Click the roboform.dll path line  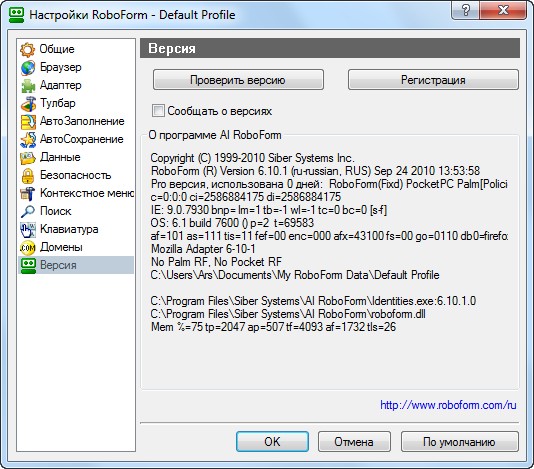coord(288,314)
